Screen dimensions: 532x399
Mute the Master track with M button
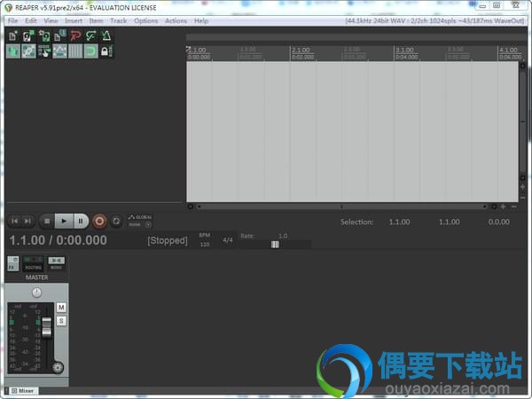click(x=61, y=308)
